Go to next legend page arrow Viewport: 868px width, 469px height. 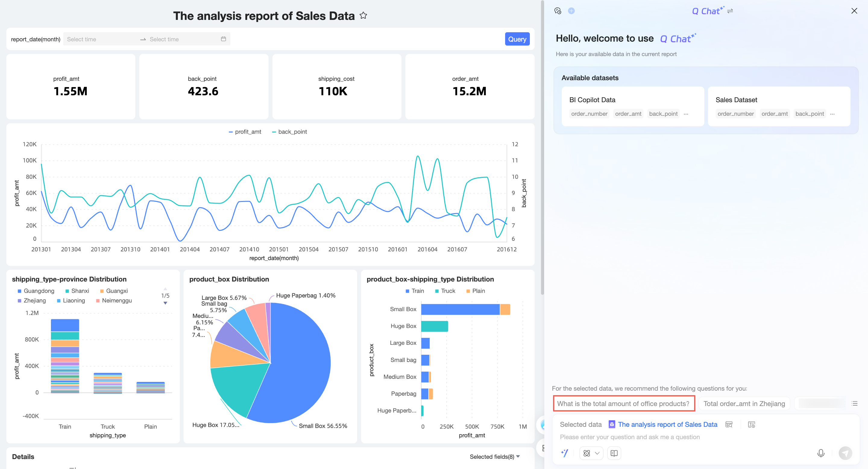click(165, 303)
